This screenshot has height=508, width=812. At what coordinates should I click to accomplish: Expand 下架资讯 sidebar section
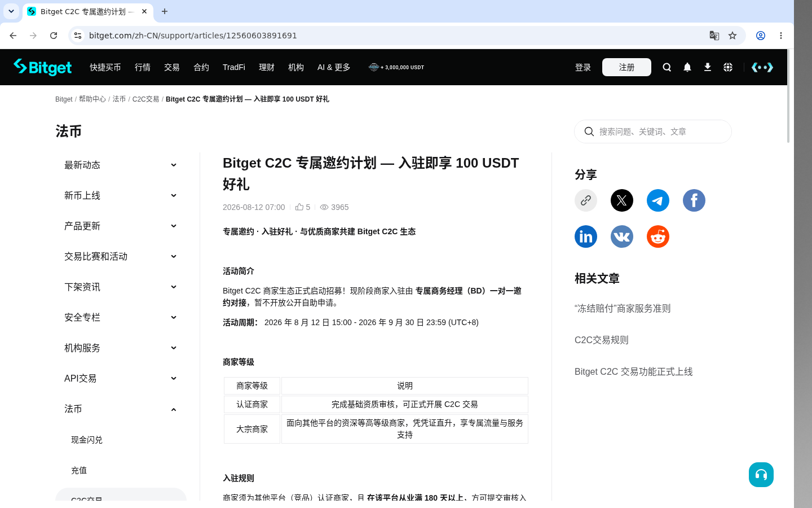coord(121,287)
